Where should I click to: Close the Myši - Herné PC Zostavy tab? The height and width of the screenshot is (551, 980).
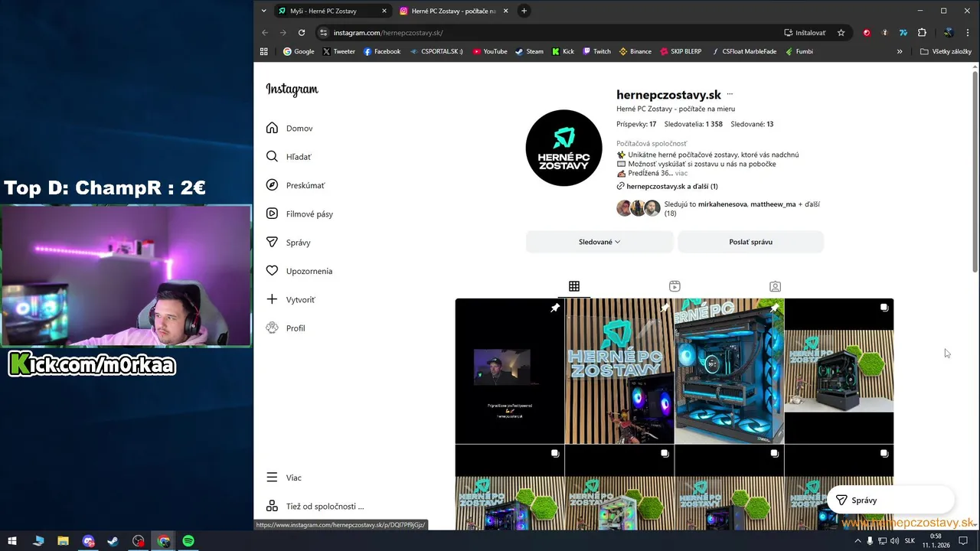click(384, 11)
